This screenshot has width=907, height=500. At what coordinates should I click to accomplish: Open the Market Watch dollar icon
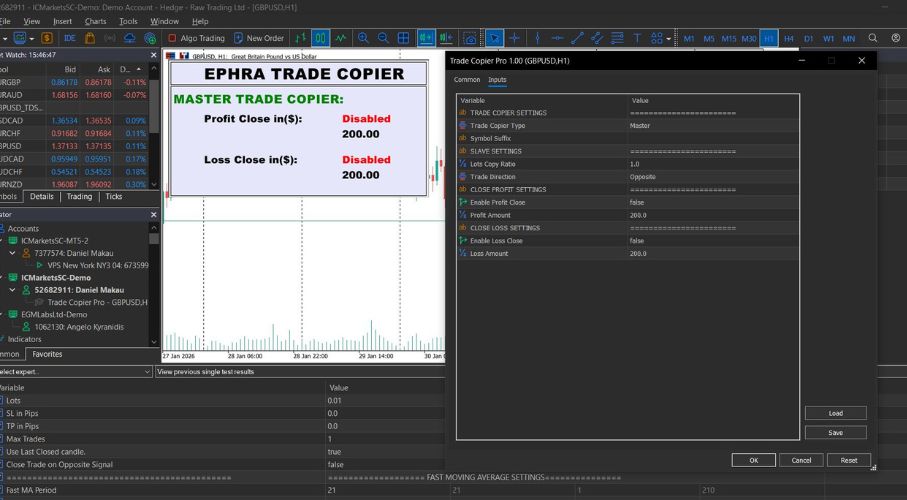click(47, 38)
